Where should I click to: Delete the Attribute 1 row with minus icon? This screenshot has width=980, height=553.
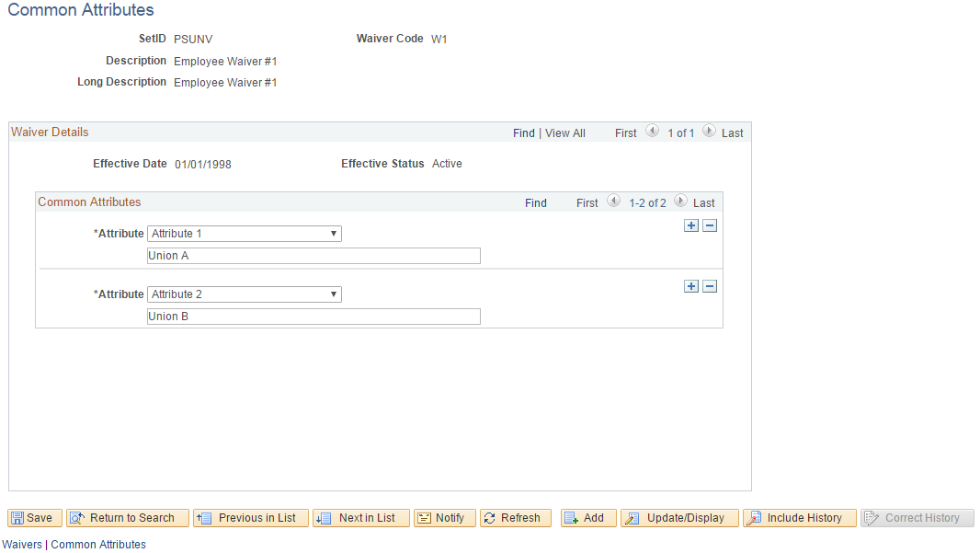[x=710, y=225]
